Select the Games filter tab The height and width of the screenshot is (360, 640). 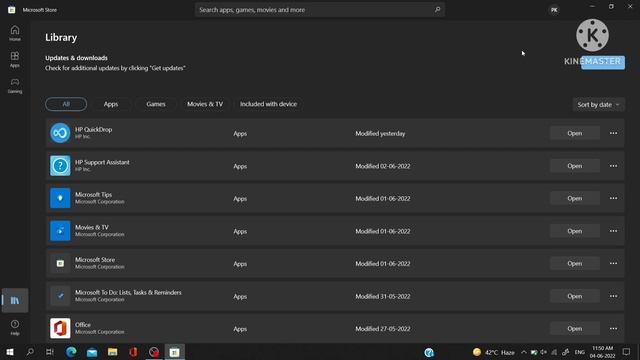(x=156, y=104)
